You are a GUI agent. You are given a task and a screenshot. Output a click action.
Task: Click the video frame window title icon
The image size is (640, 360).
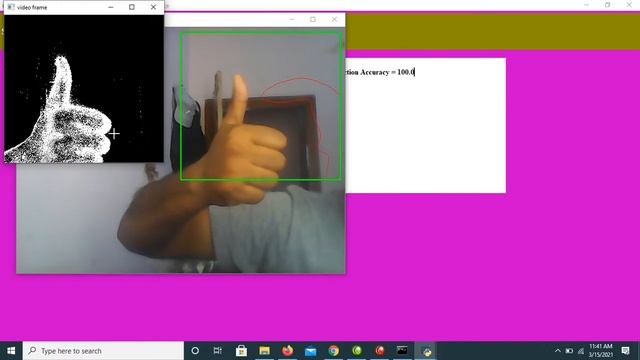(x=11, y=7)
